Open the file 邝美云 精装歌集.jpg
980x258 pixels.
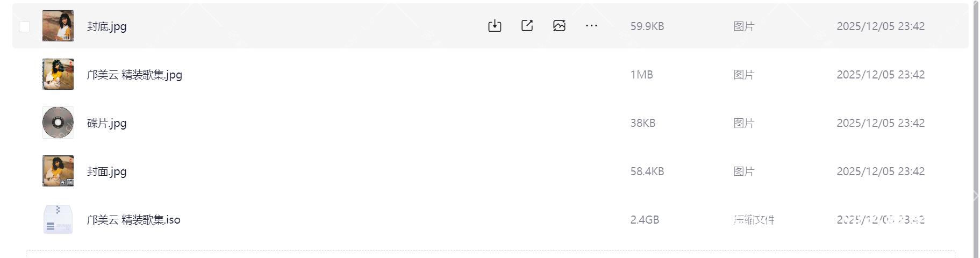tap(134, 75)
